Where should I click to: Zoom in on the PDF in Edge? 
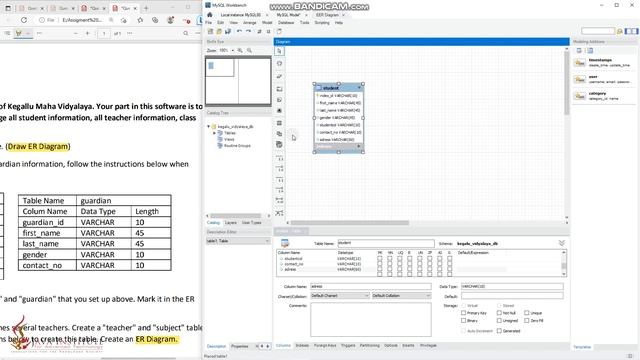point(87,33)
